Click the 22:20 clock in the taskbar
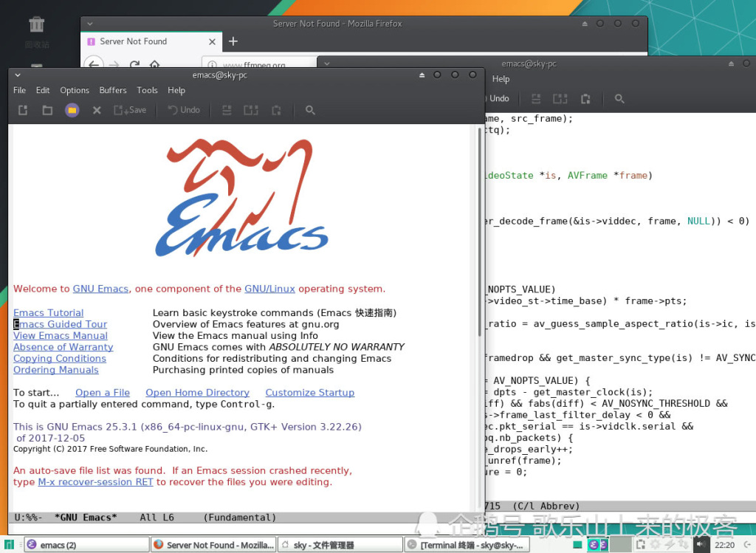The image size is (756, 553). pyautogui.click(x=725, y=546)
